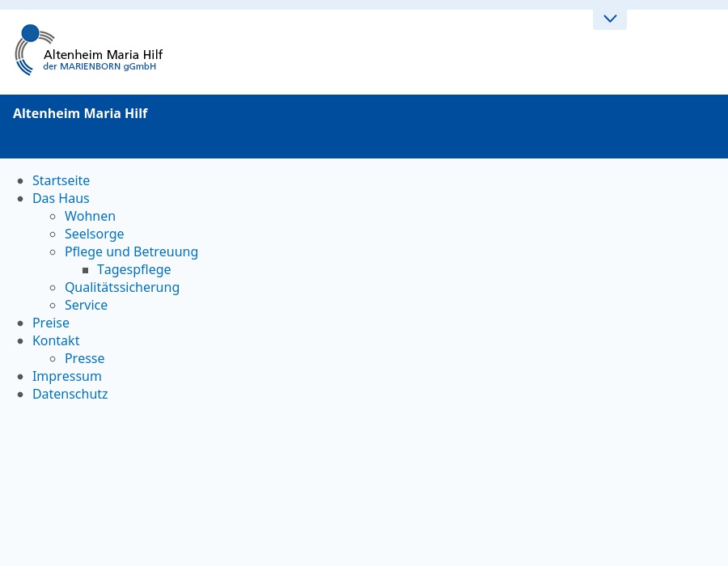The image size is (728, 566).
Task: Go to Das Haus page
Action: pos(61,198)
